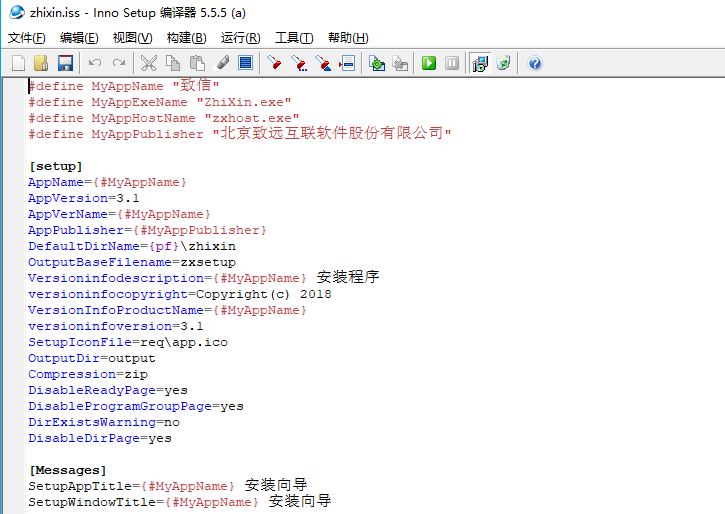Toggle Target Uninstall toolbar button
Image resolution: width=725 pixels, height=514 pixels.
503,63
